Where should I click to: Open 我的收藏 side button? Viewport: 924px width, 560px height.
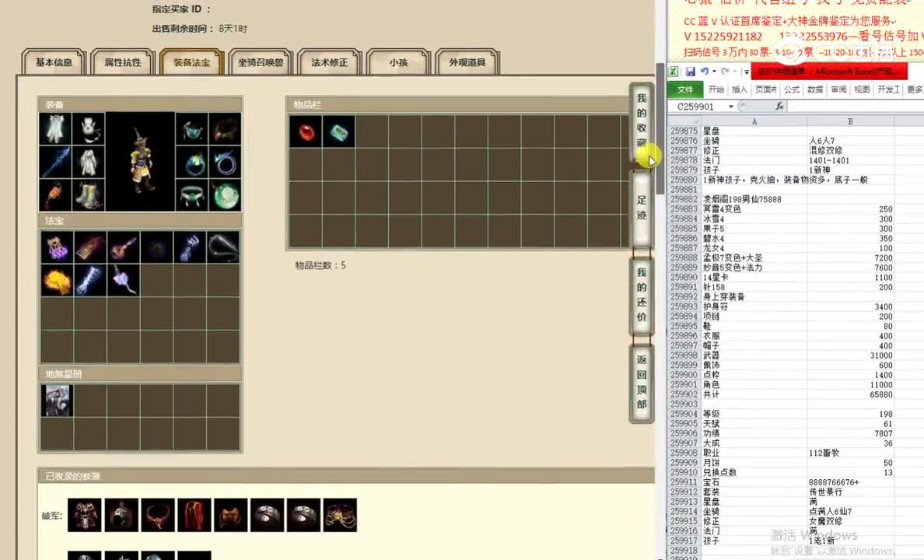pyautogui.click(x=641, y=121)
